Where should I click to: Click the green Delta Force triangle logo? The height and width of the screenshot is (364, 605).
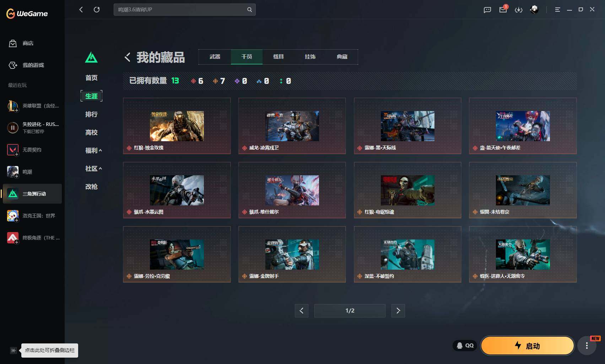91,57
